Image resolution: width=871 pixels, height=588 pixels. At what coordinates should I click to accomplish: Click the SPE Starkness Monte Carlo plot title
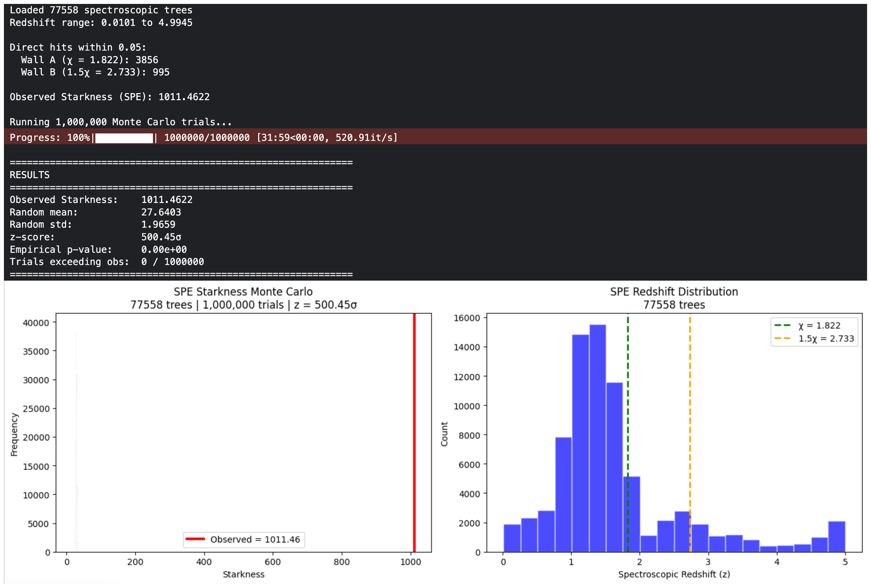[x=243, y=292]
